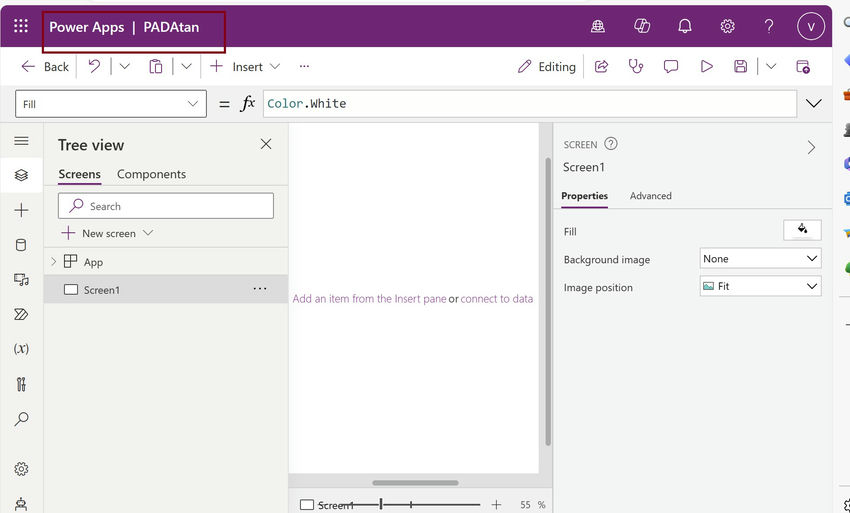Open the Fill color picker swatch
This screenshot has width=850, height=513.
tap(802, 230)
